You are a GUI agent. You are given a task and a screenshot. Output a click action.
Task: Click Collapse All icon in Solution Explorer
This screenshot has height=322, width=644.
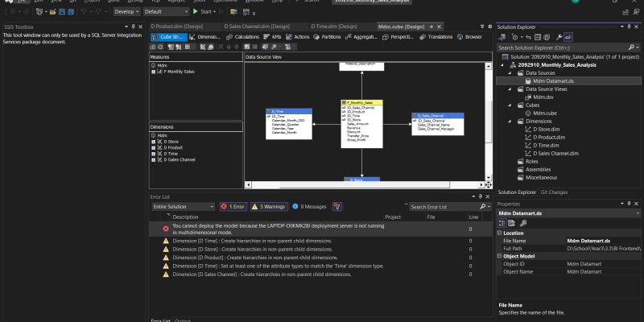(x=538, y=37)
